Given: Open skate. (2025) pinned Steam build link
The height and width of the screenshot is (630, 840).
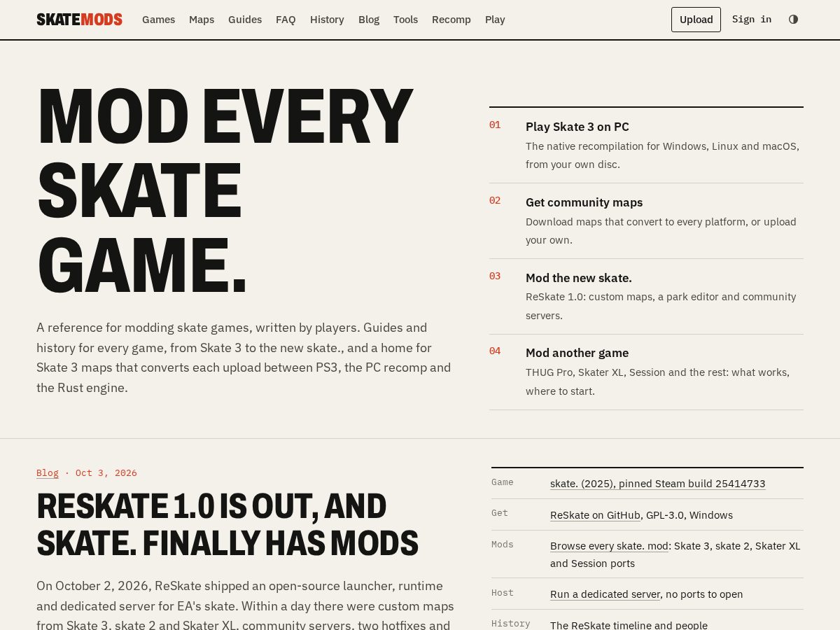Looking at the screenshot, I should point(657,484).
